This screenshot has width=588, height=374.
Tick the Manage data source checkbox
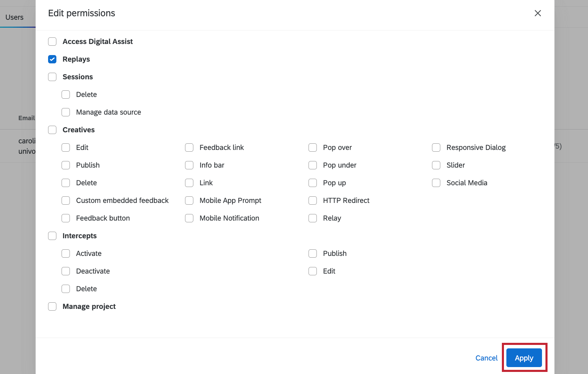point(66,112)
